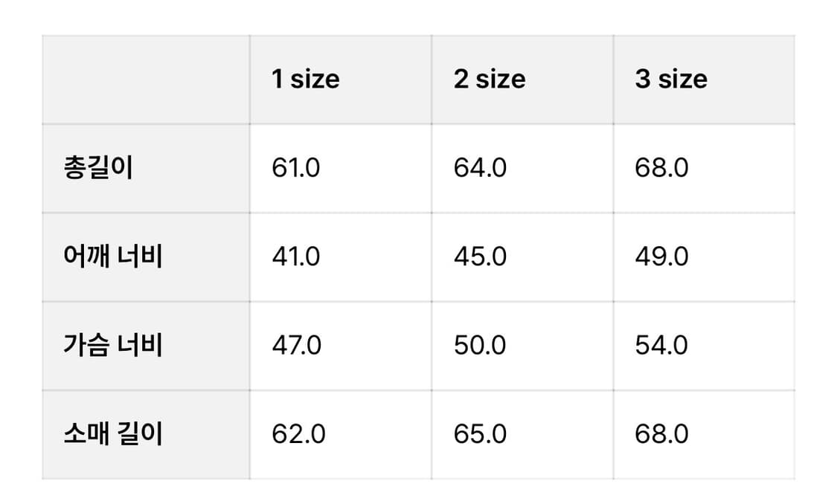Select 소매 길이 value 68.0 for 3 size
This screenshot has width=837, height=504.
click(661, 434)
